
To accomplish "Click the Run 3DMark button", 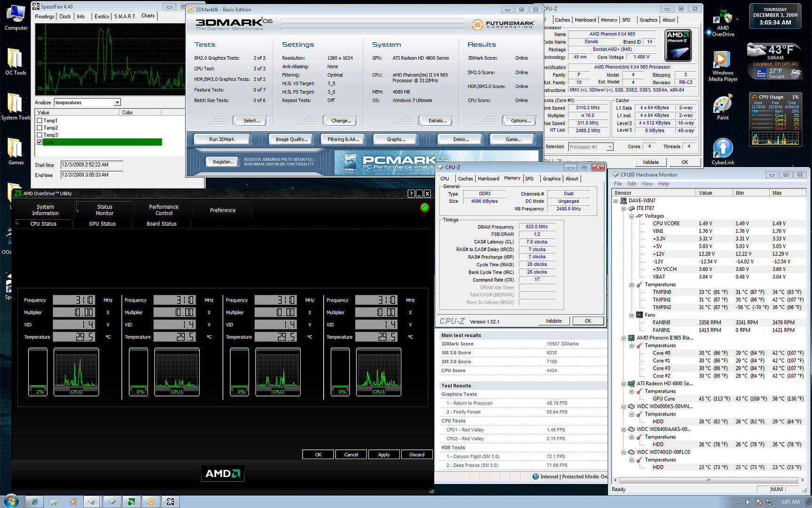I will 222,139.
